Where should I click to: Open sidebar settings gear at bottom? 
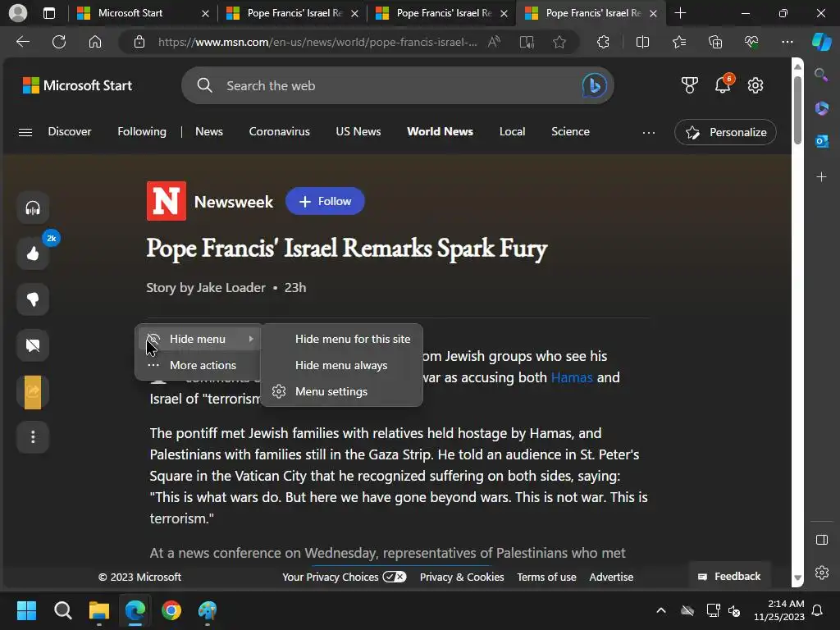pyautogui.click(x=822, y=573)
